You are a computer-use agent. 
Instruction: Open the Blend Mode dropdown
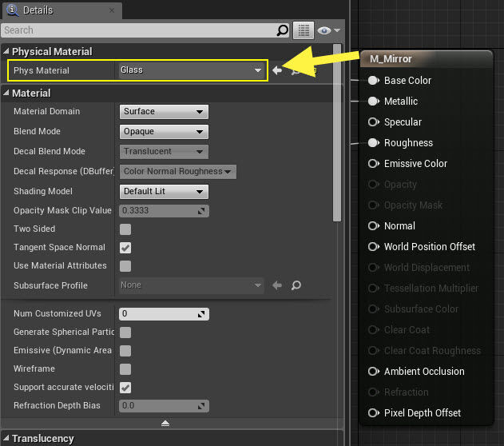(164, 131)
